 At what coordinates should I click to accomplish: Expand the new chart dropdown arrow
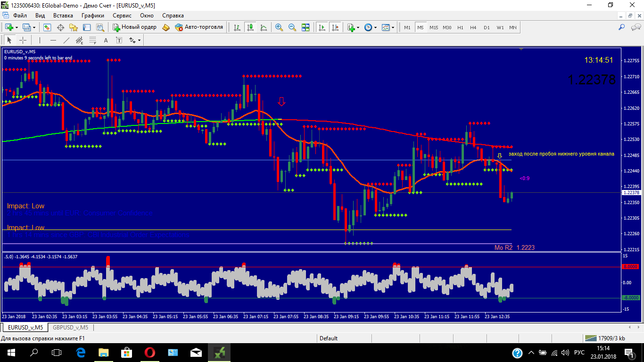click(17, 27)
